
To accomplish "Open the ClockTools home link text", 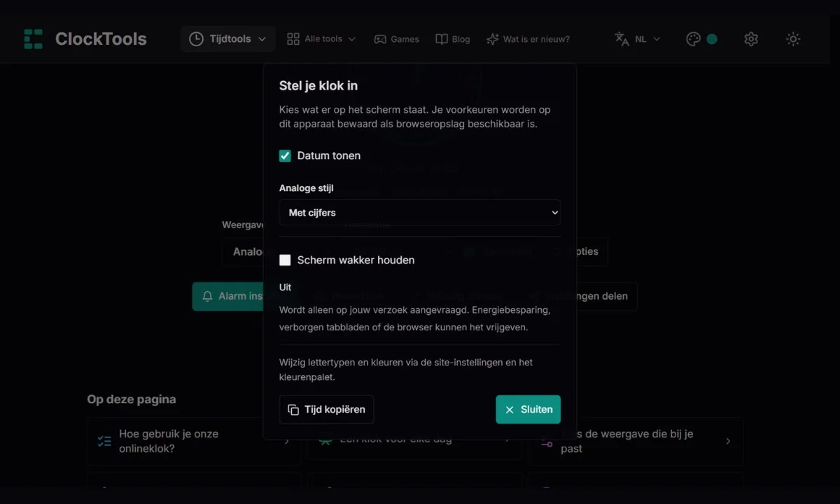I will (101, 38).
